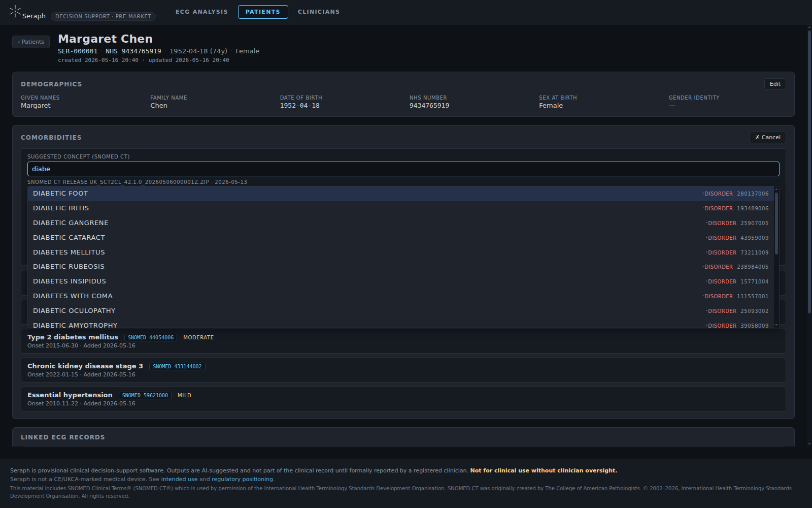Click NHS number value 9434765919 in demographics

[x=429, y=106]
